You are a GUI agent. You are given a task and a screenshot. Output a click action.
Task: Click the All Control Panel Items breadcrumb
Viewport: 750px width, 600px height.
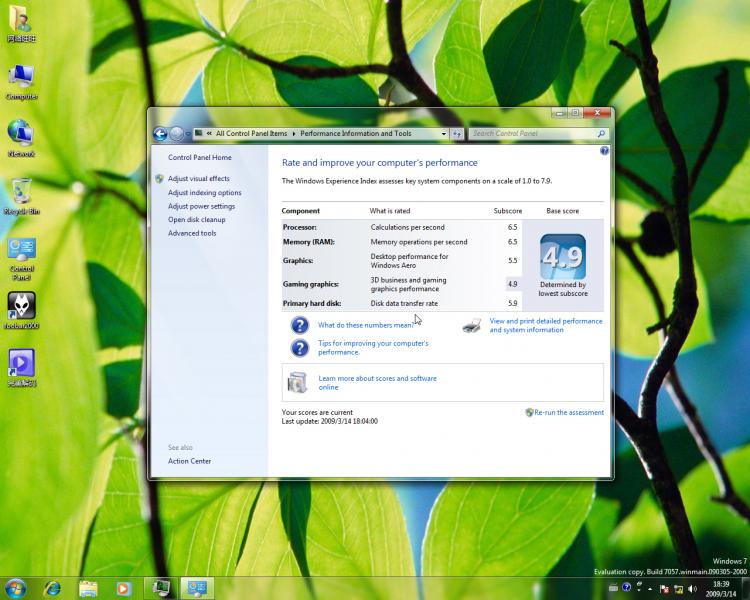[x=251, y=133]
